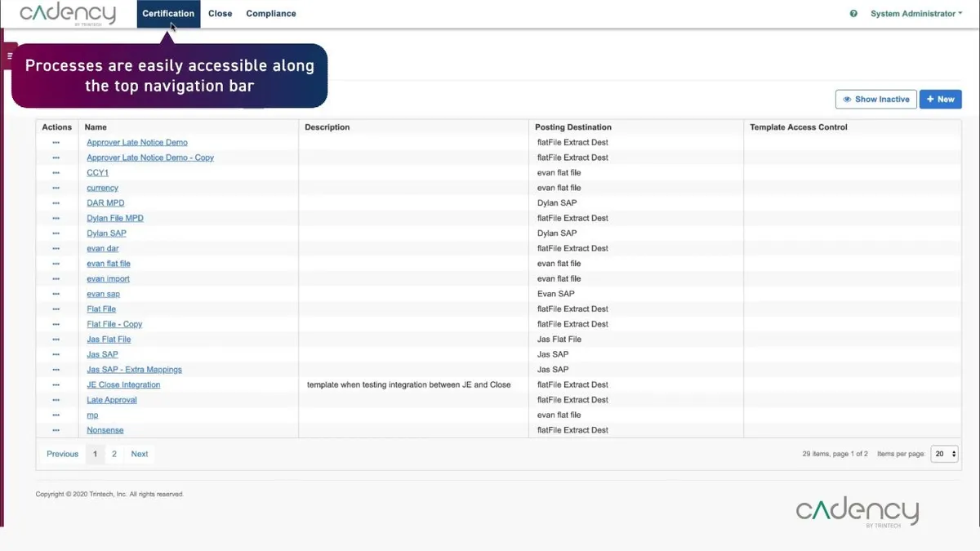980x551 pixels.
Task: Open the Flat File - Copy link
Action: 114,324
